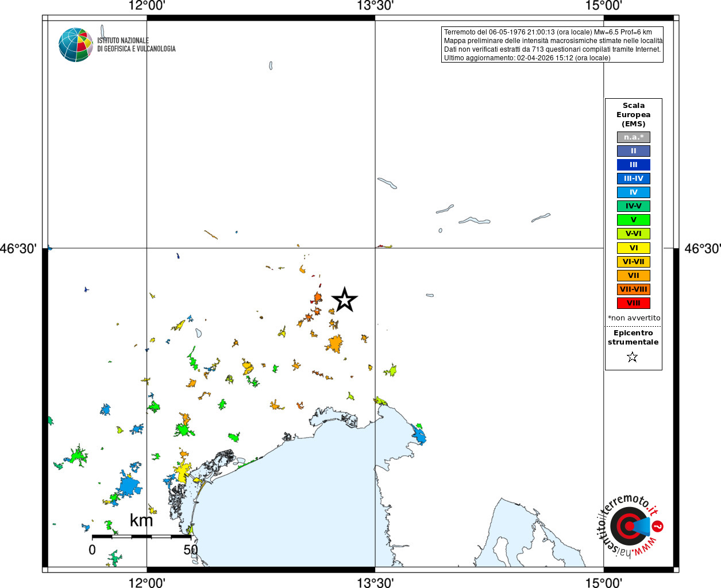Screen dimensions: 721x588
Task: Click the top 13°30' longitude label
Action: [375, 6]
